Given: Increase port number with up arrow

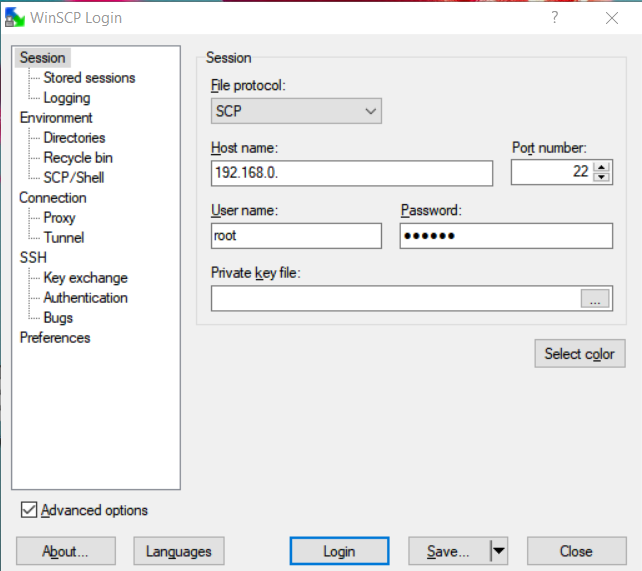Looking at the screenshot, I should point(601,167).
